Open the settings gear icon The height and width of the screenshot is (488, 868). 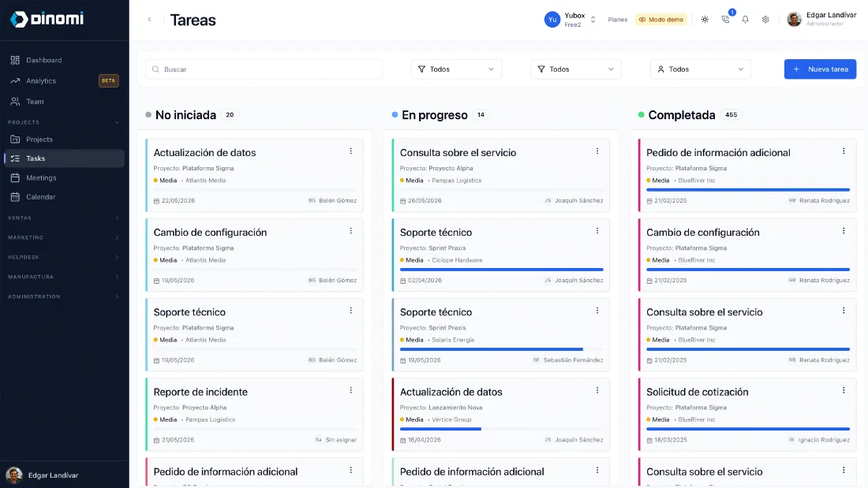click(x=765, y=20)
